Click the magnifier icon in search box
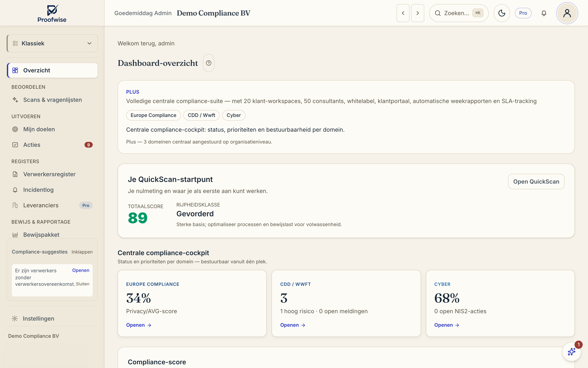The height and width of the screenshot is (368, 588). pos(438,13)
